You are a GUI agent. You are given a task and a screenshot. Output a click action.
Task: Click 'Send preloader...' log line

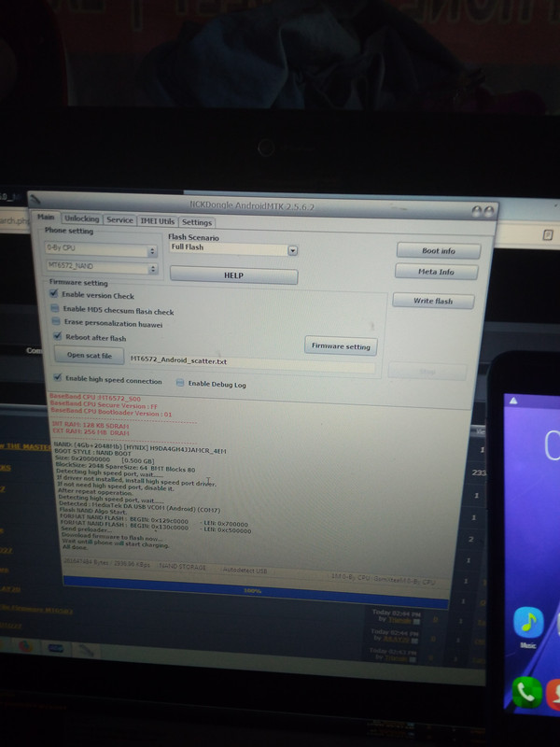pyautogui.click(x=86, y=529)
